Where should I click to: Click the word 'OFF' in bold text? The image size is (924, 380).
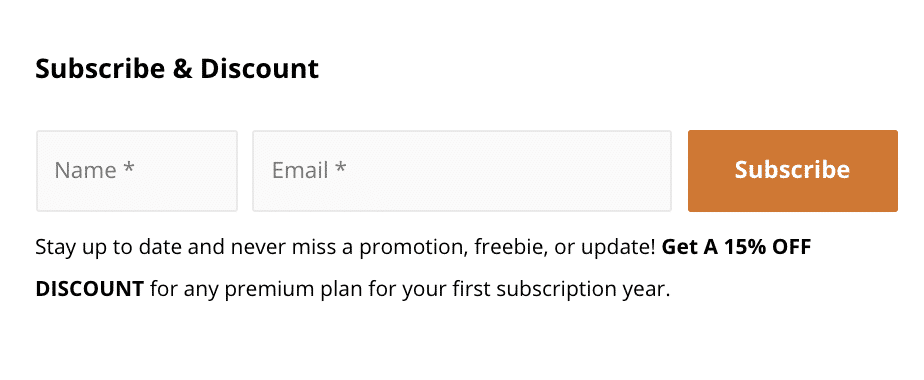click(792, 247)
